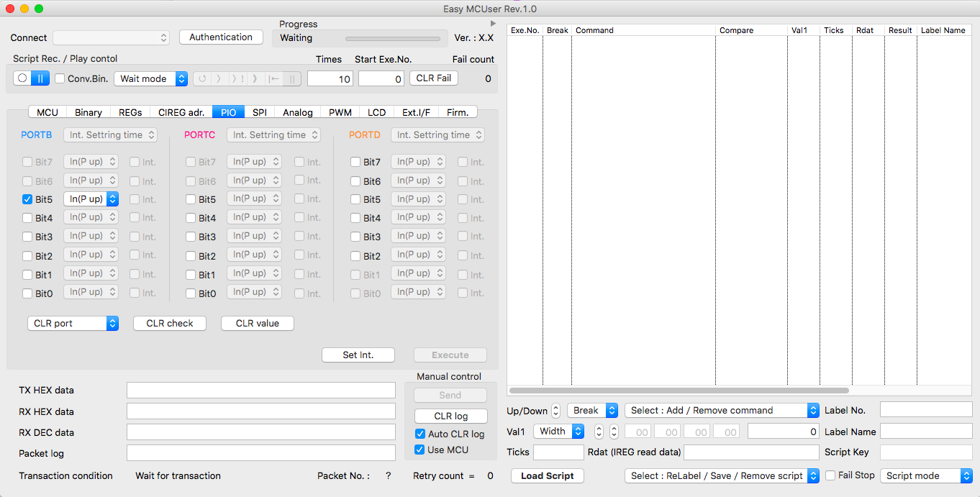
Task: Click the Load Script button
Action: 548,476
